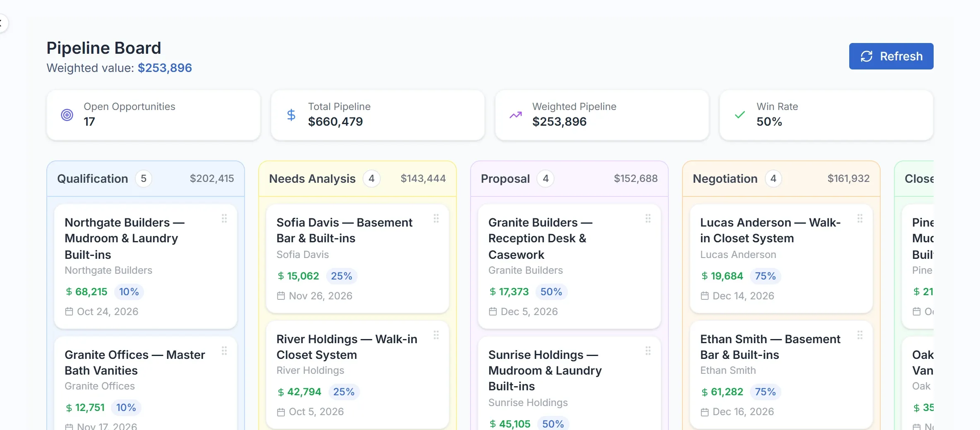Open the Proposal column header

coord(569,179)
